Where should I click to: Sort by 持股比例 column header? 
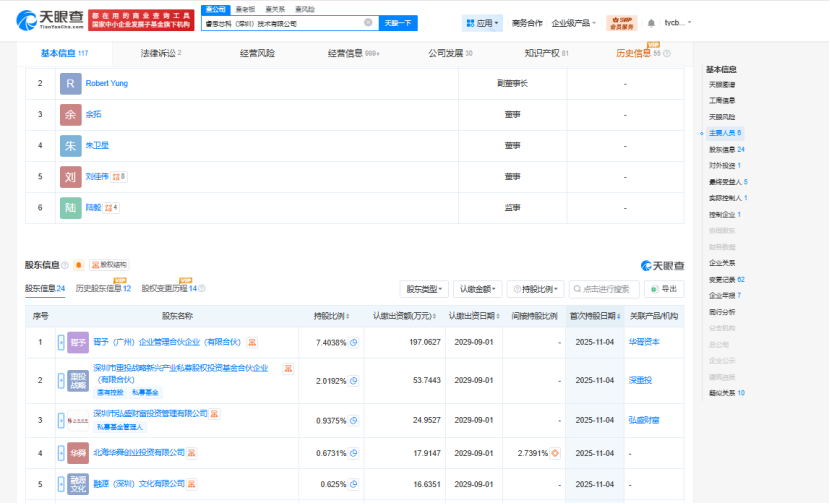pos(331,316)
